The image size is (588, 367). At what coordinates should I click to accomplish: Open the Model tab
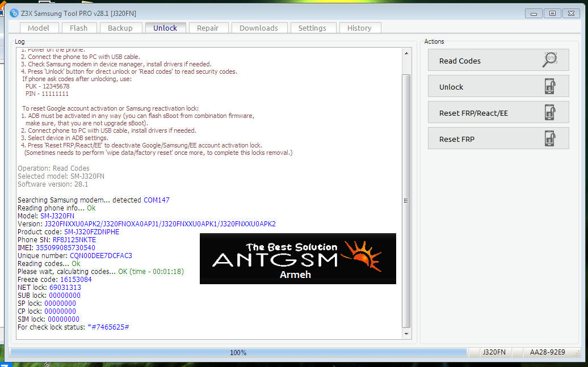tap(39, 28)
